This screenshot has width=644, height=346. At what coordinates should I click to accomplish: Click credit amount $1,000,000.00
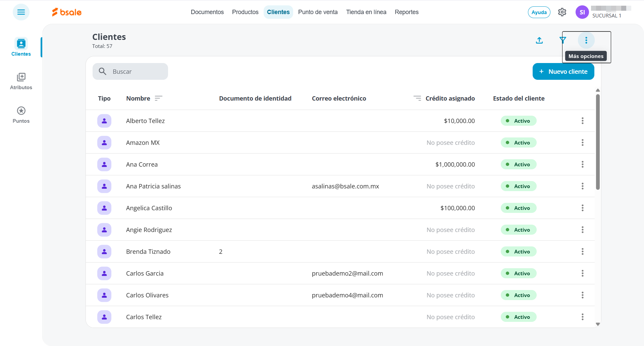(455, 164)
